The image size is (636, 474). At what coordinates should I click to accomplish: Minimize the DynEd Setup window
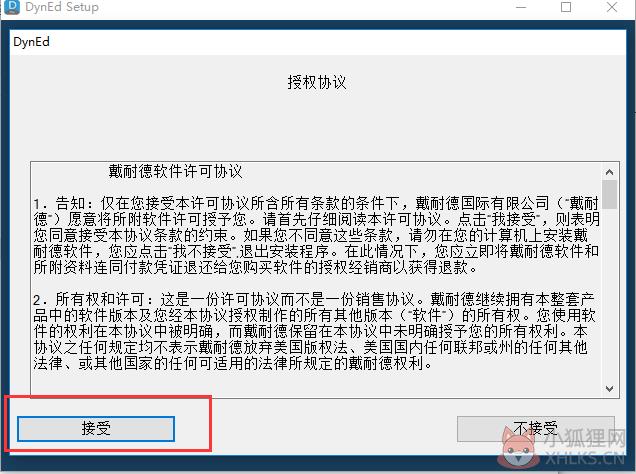(x=521, y=7)
